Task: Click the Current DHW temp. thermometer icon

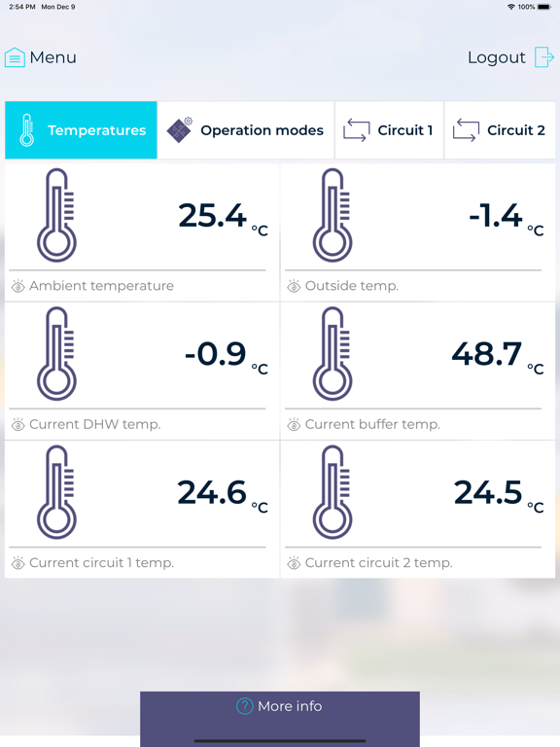Action: [56, 353]
